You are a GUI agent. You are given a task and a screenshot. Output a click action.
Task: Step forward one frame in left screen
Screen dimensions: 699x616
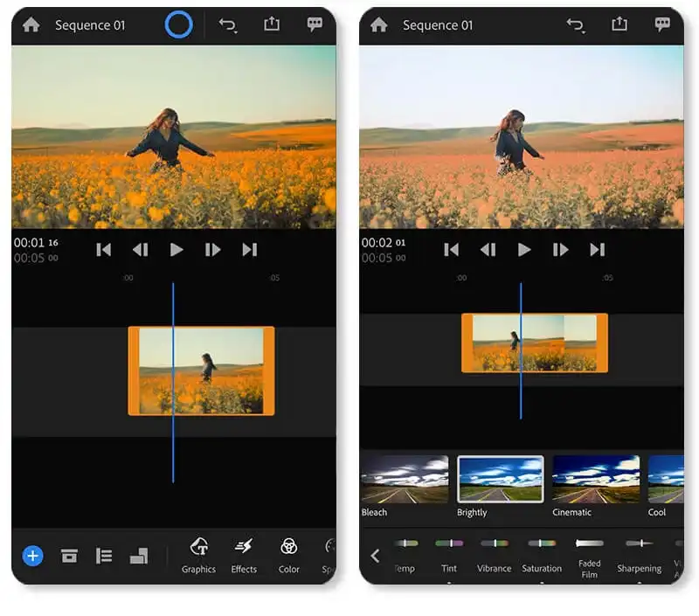212,250
